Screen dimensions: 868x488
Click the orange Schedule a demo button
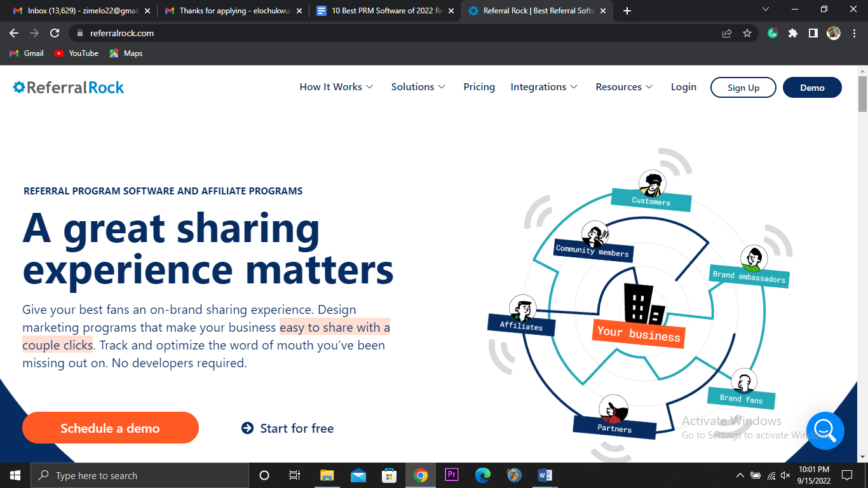[x=111, y=428]
